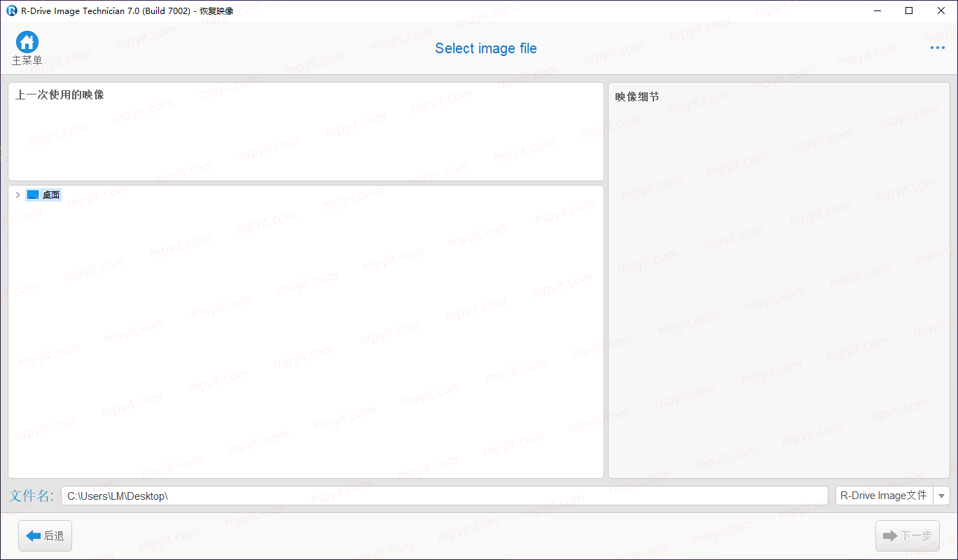Image resolution: width=958 pixels, height=560 pixels.
Task: Click the Select image file title
Action: point(486,48)
